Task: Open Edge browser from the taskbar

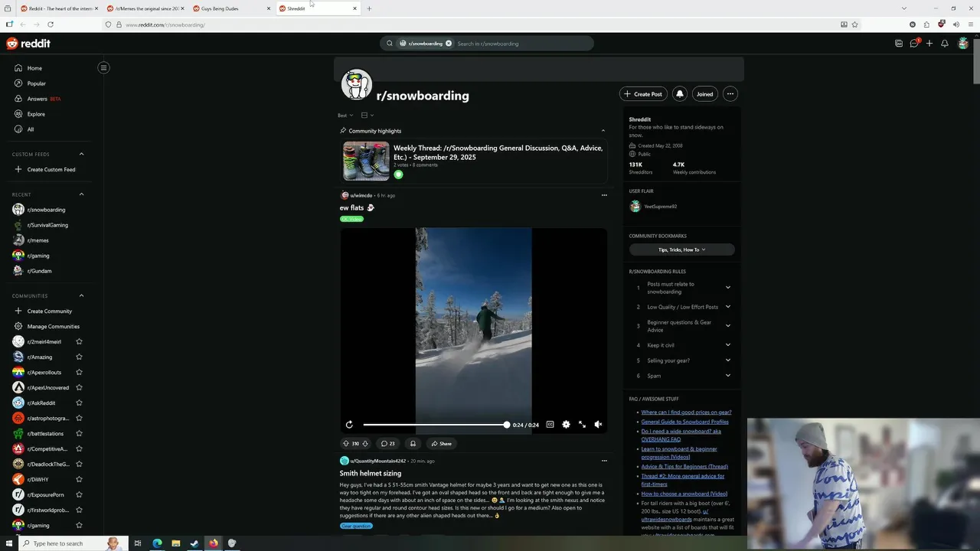Action: point(157,543)
